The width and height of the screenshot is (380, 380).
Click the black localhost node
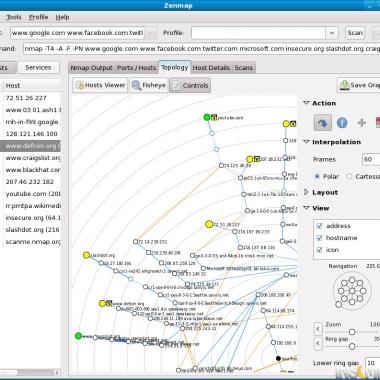pyautogui.click(x=278, y=358)
